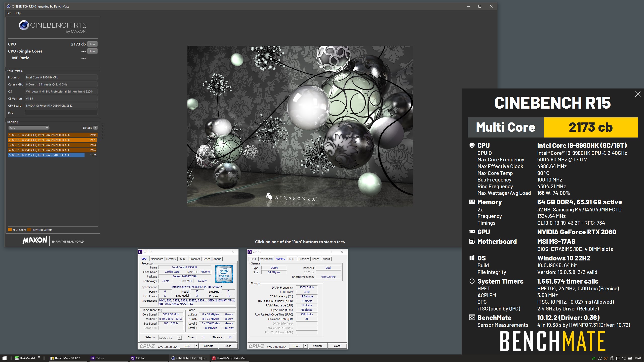Screen dimensions: 644x362
Task: Run the CPU multi-core benchmark test
Action: tap(92, 44)
